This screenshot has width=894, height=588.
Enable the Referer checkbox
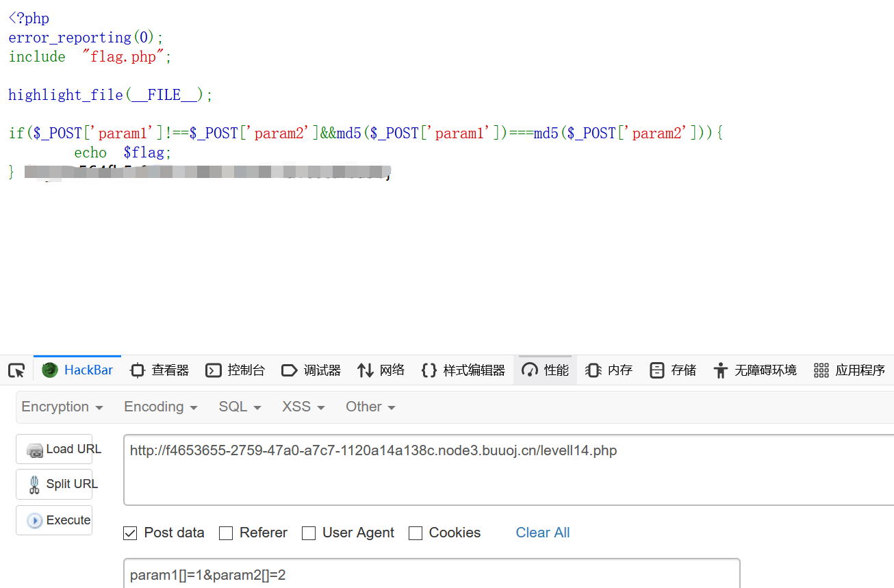[x=226, y=533]
